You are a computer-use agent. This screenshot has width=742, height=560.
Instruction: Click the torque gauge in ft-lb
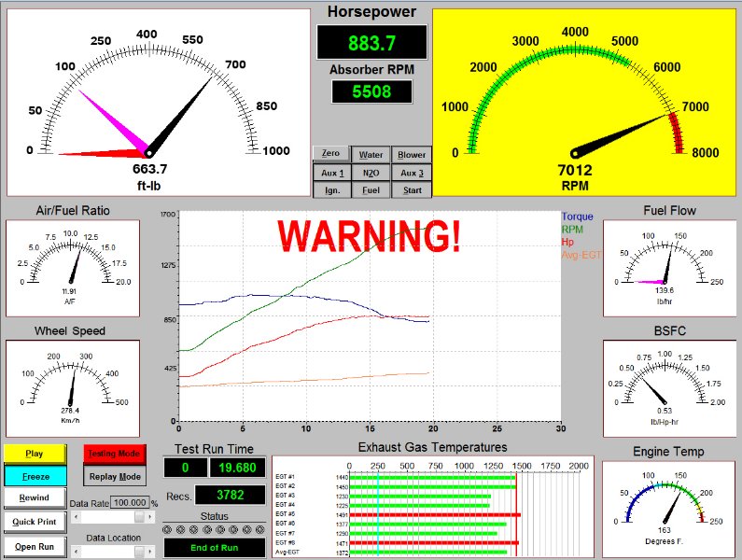158,102
